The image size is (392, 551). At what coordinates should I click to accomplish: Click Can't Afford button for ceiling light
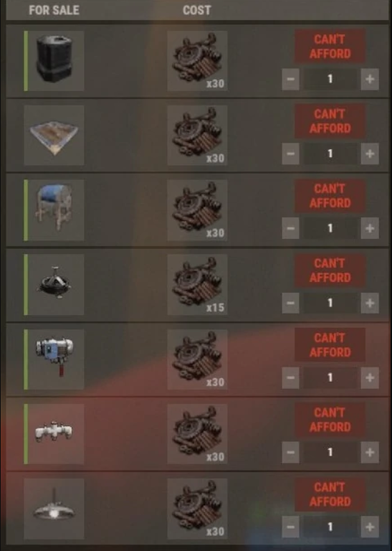pyautogui.click(x=330, y=494)
